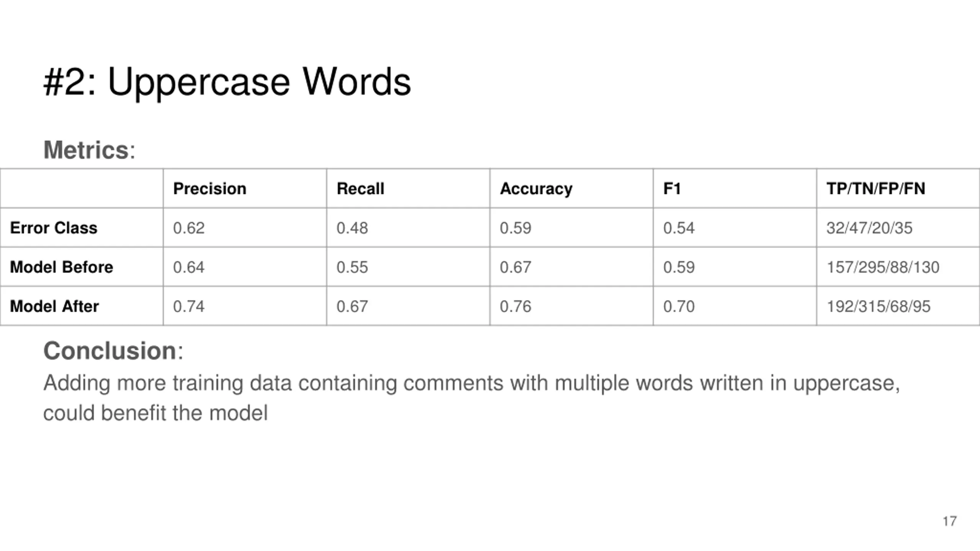Click the Recall column header
The image size is (980, 551).
pyautogui.click(x=360, y=189)
